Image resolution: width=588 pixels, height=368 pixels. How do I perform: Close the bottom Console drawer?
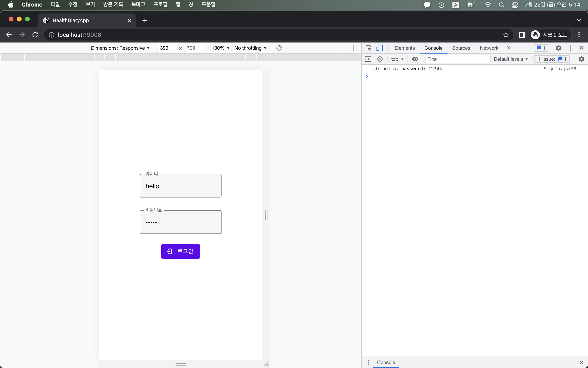pyautogui.click(x=581, y=362)
